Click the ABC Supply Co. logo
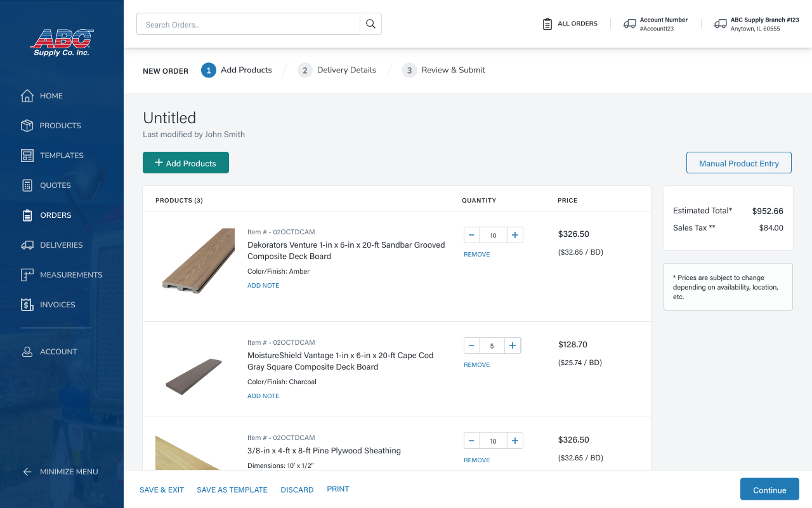The width and height of the screenshot is (812, 508). tap(62, 43)
